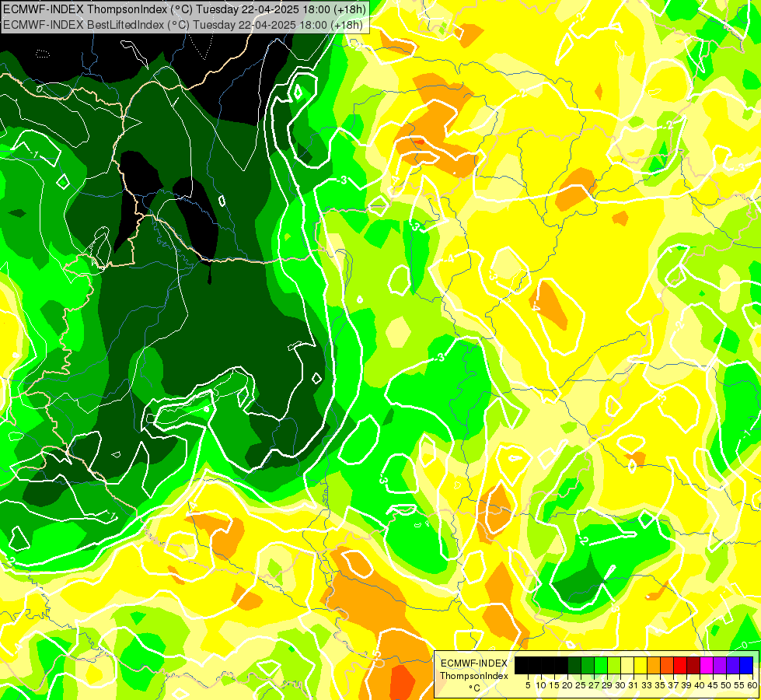Select the magenta 40–45 legend swatch
The height and width of the screenshot is (700, 761).
[x=707, y=665]
